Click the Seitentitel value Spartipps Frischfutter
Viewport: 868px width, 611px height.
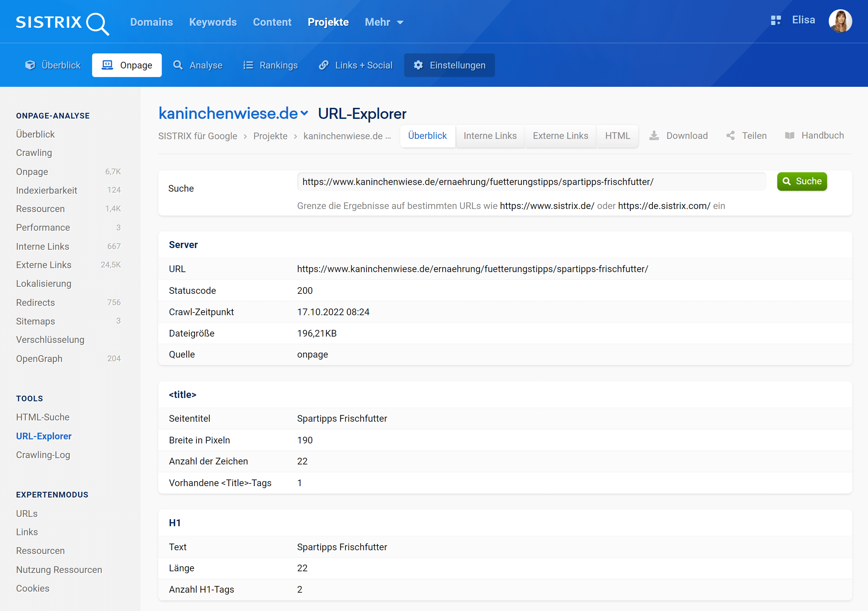point(342,419)
